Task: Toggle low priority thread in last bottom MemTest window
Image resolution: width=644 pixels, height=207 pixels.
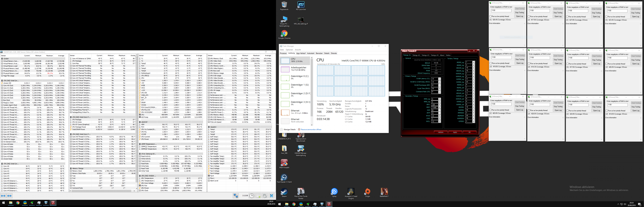Action: click(607, 110)
